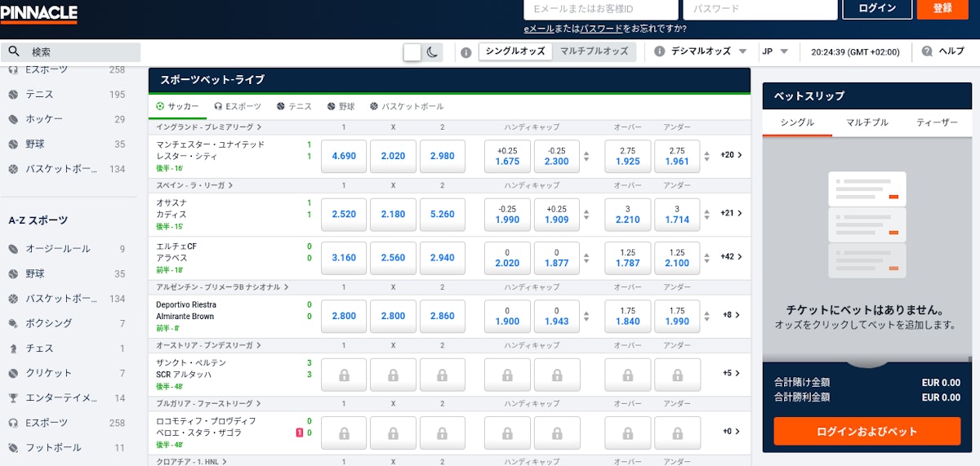Click the ログイン button
This screenshot has height=466, width=980.
pos(877,9)
